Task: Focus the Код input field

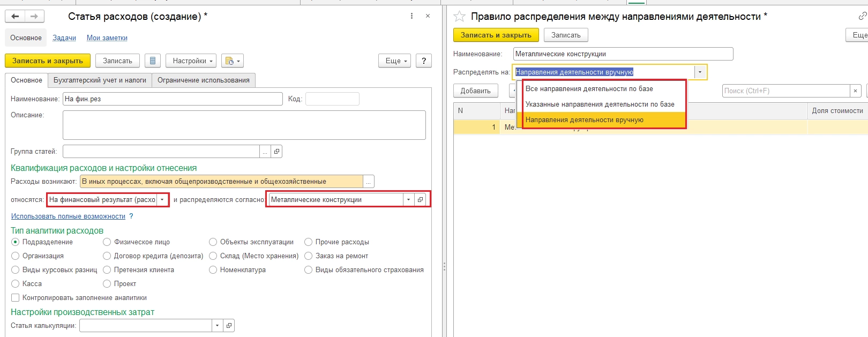Action: tap(332, 99)
